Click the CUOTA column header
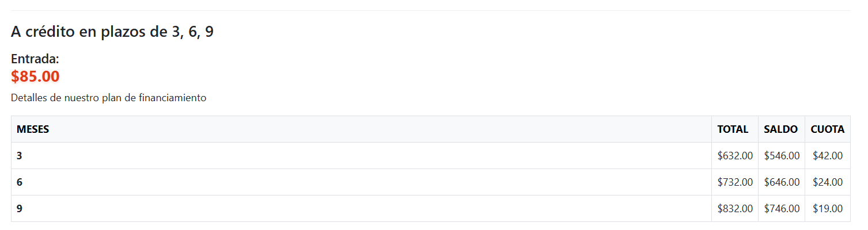 pos(827,129)
